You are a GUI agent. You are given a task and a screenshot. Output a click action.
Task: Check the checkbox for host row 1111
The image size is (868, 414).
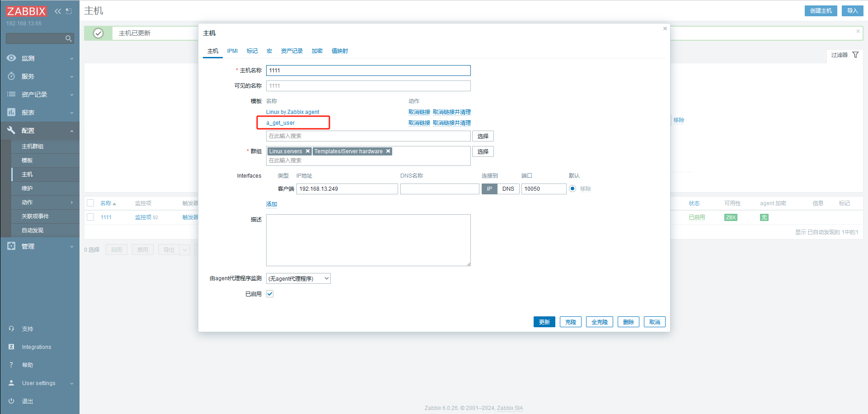(90, 217)
